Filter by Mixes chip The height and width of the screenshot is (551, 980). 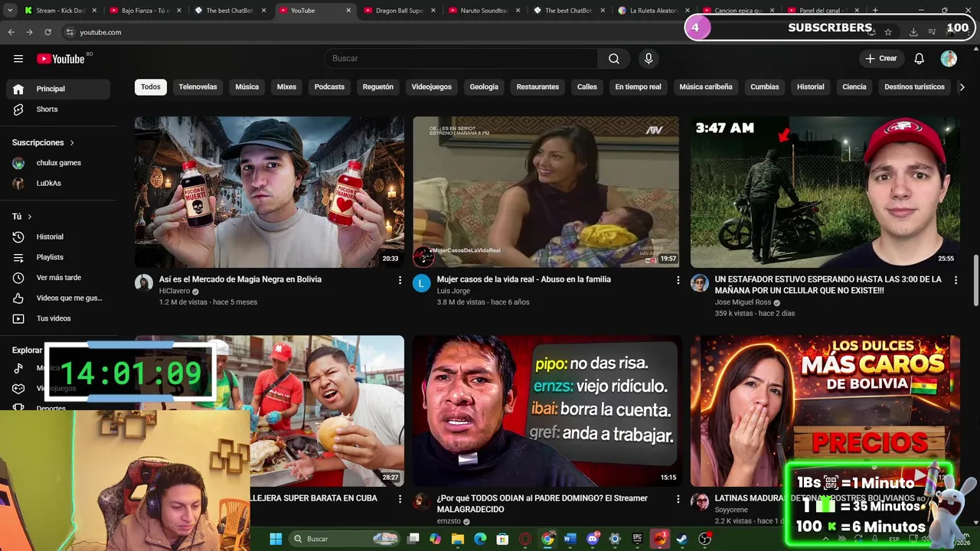[x=286, y=87]
